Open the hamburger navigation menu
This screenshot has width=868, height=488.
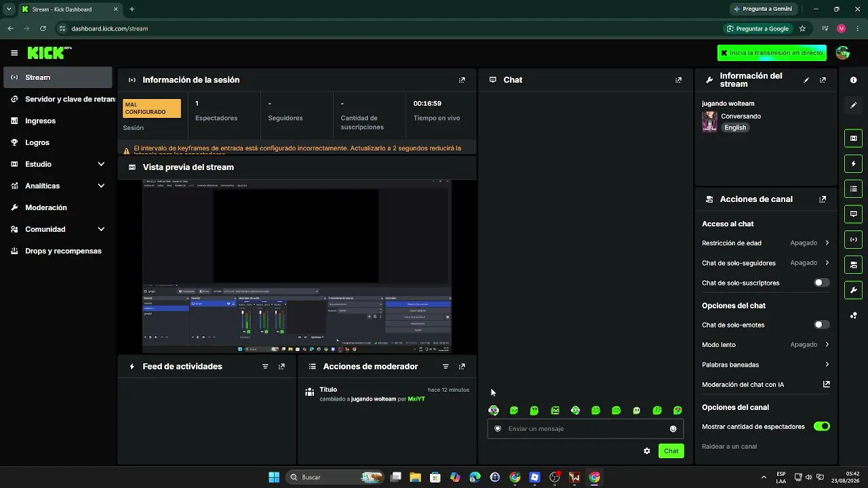(x=14, y=53)
